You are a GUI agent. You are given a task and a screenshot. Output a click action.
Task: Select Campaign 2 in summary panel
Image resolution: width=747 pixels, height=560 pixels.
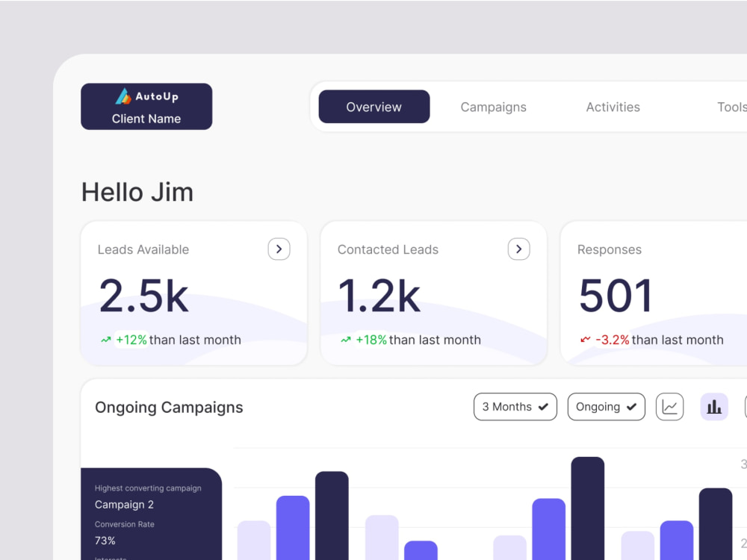[x=124, y=505]
